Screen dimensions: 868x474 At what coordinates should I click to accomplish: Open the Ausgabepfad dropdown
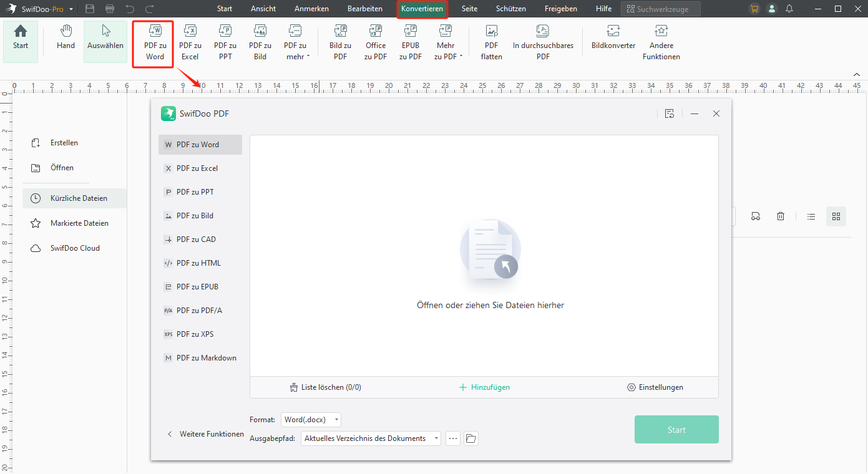coord(371,438)
